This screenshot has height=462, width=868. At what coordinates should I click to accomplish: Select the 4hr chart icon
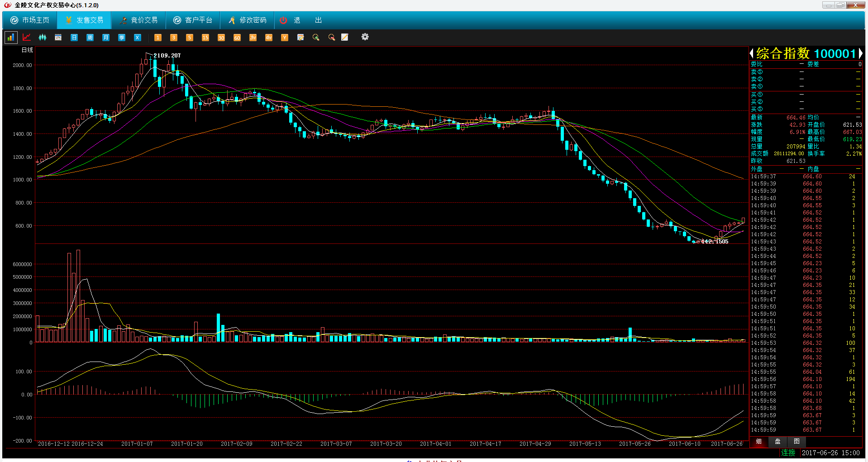coord(269,37)
